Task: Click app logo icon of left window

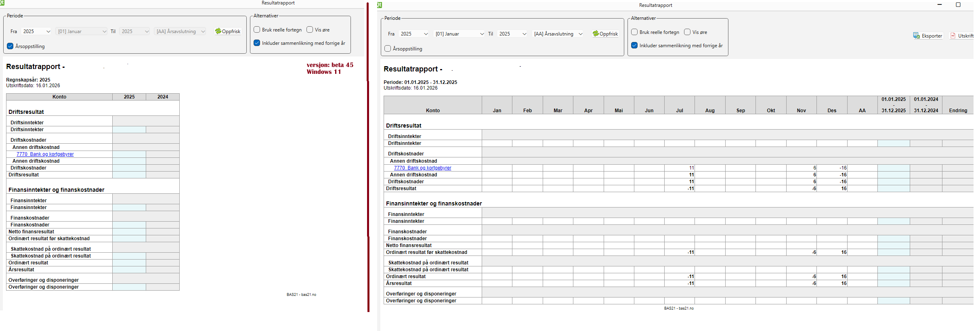Action: click(2, 2)
